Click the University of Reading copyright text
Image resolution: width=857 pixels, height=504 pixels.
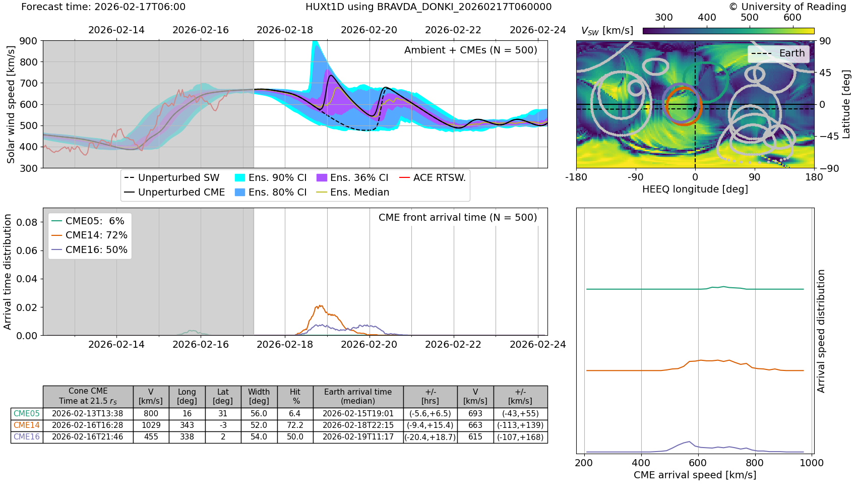[787, 7]
